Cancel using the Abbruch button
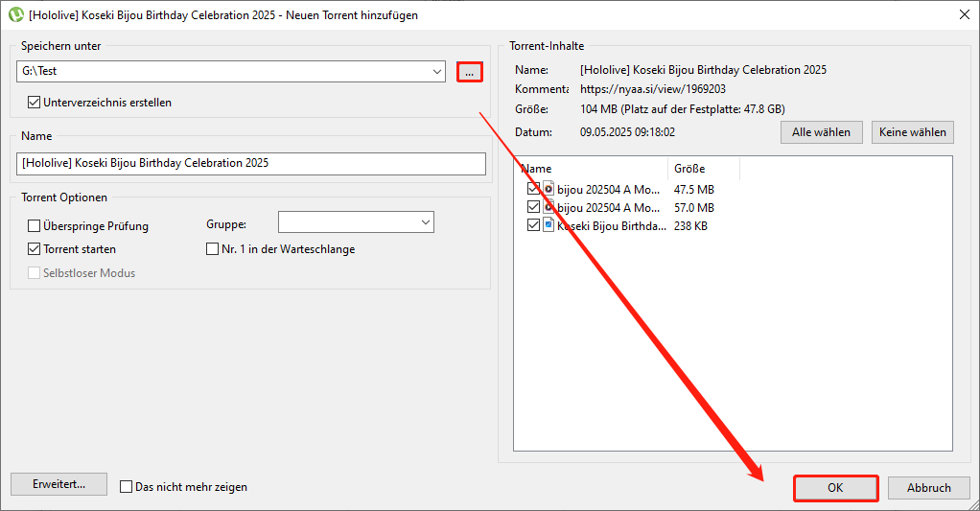 coord(929,488)
